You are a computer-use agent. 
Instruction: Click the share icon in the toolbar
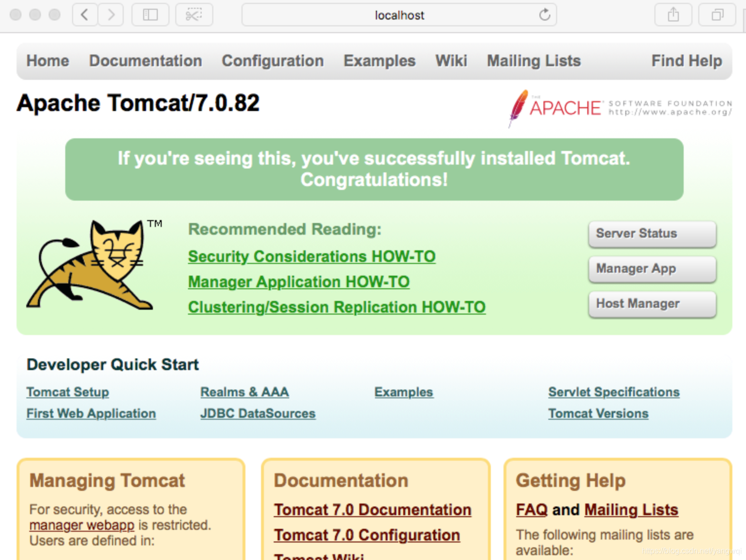[673, 15]
